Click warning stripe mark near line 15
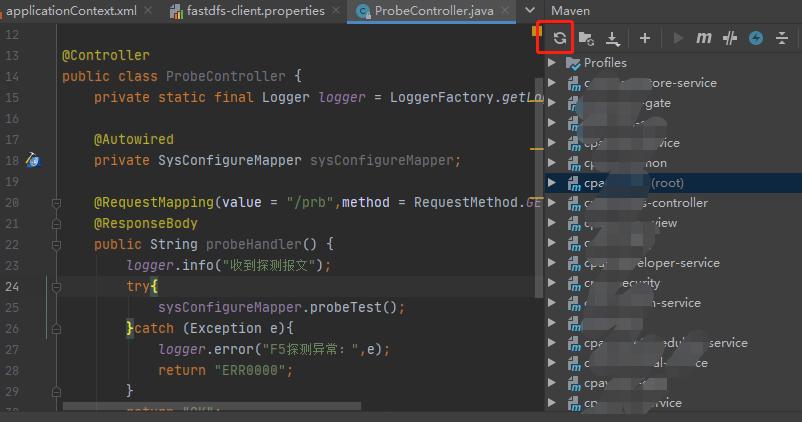This screenshot has width=802, height=422. click(536, 101)
